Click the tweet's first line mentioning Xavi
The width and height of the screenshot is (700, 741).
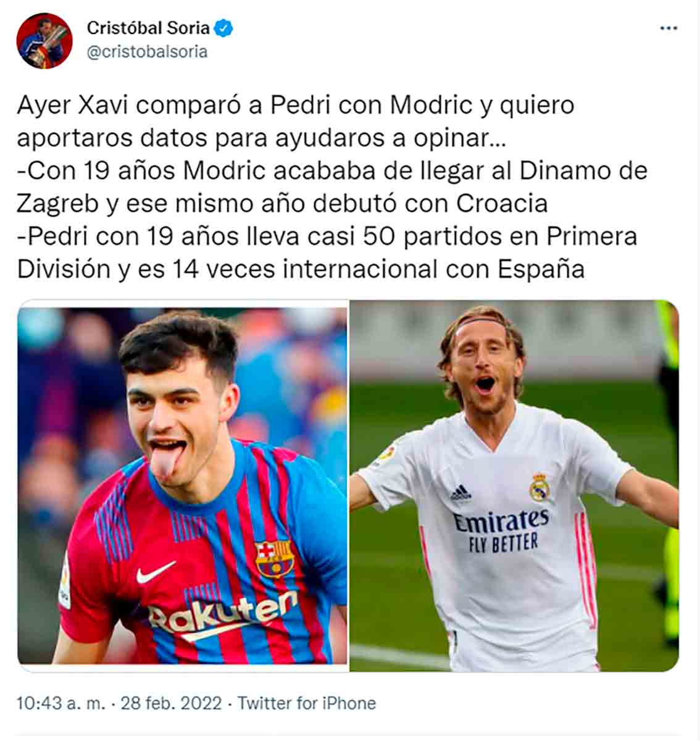pos(296,105)
